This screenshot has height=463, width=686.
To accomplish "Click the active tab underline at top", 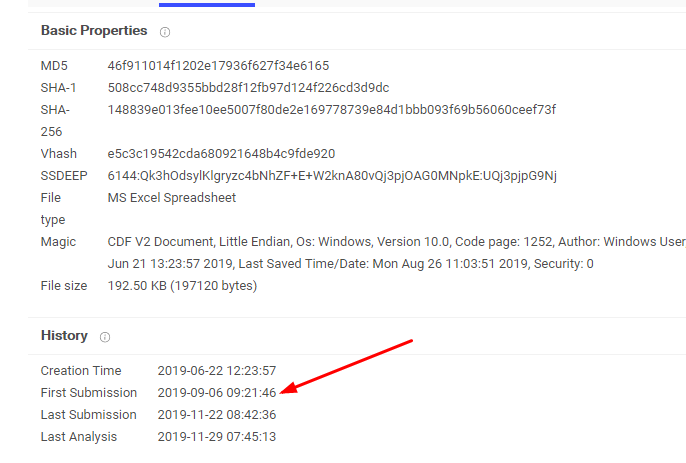I will point(206,4).
